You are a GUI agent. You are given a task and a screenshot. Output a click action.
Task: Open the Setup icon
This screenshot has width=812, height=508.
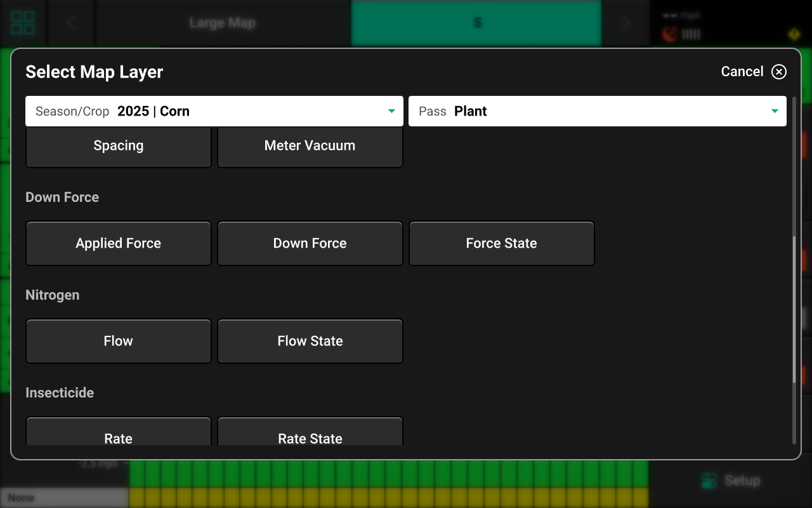coord(709,481)
